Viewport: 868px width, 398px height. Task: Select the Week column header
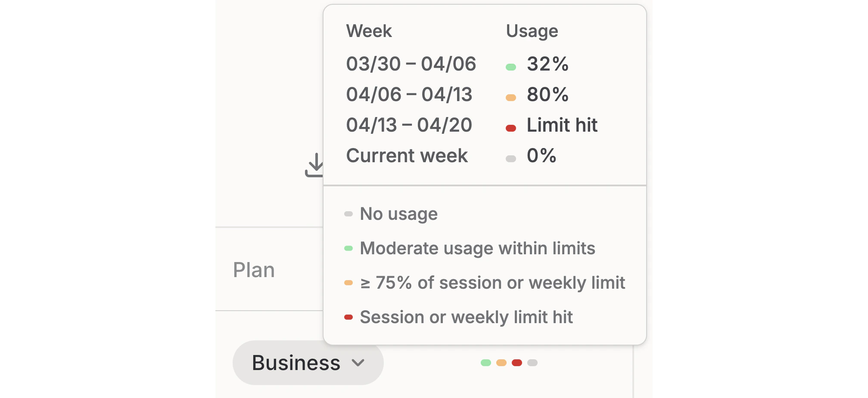369,31
